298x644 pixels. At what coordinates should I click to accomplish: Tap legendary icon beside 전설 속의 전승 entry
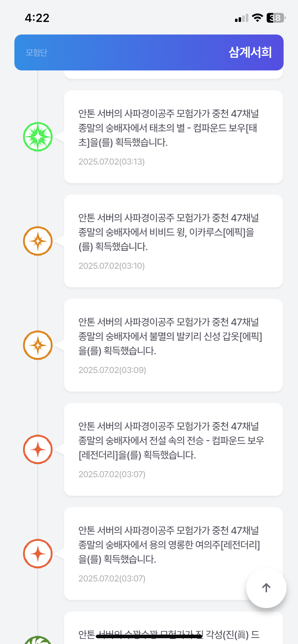point(38,450)
